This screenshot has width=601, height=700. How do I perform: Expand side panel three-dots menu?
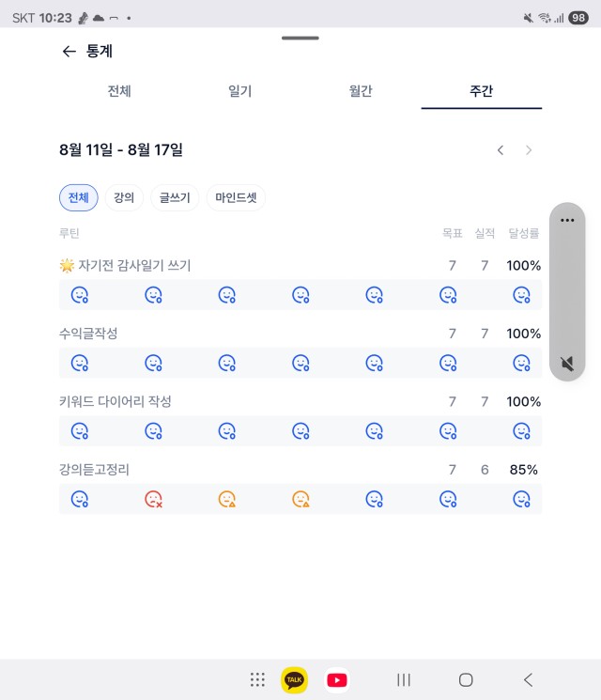coord(567,220)
